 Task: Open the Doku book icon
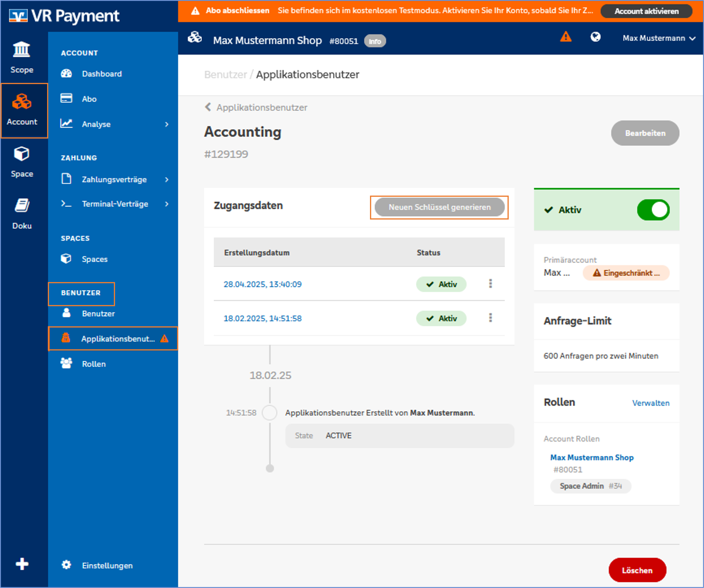(22, 205)
